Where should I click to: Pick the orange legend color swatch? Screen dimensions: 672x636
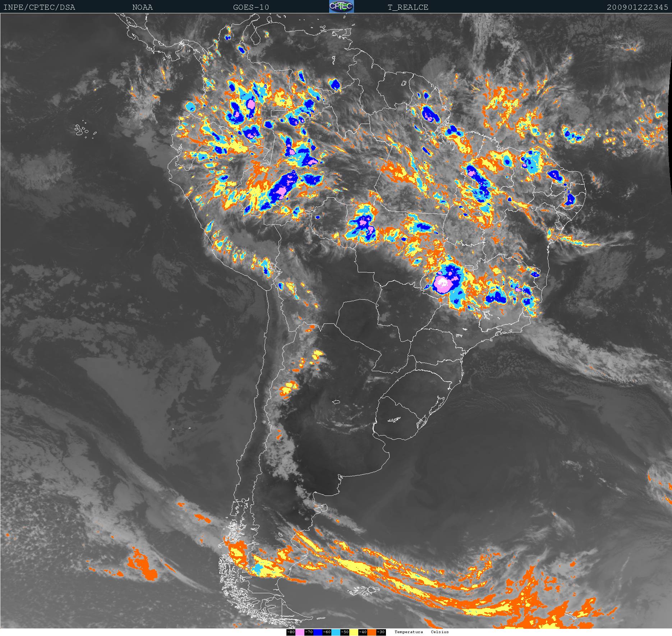[372, 632]
